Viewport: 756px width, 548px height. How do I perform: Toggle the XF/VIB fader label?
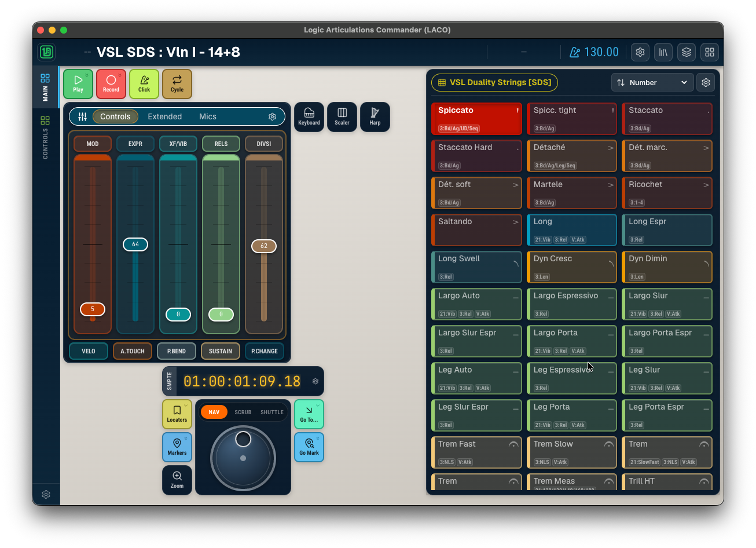pos(178,144)
